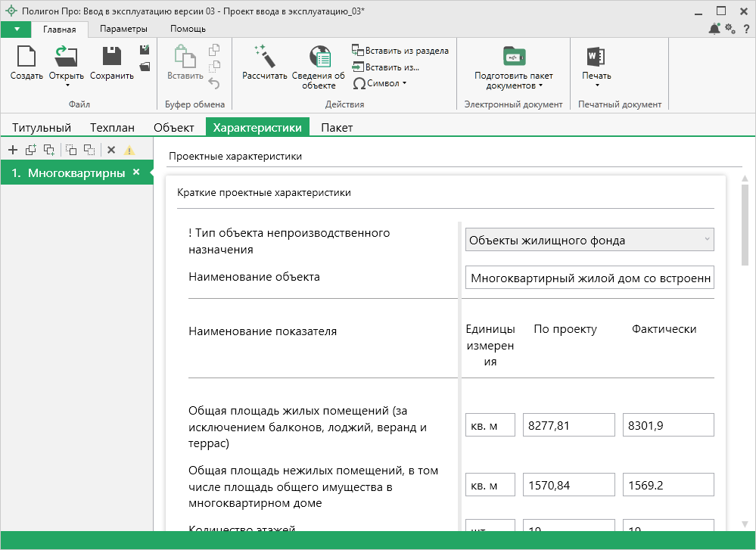The width and height of the screenshot is (756, 550).
Task: Expand Тип объекта непроизводственного назначения combo box
Action: [707, 240]
